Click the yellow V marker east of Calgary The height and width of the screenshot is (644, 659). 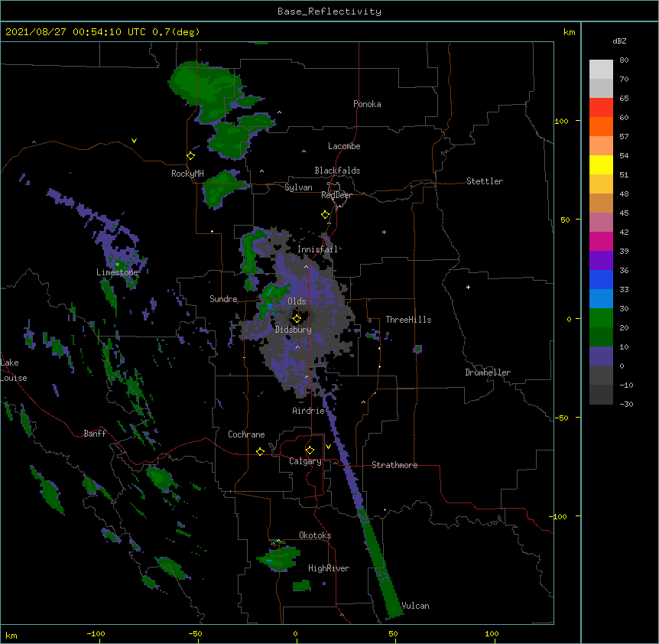coord(328,447)
